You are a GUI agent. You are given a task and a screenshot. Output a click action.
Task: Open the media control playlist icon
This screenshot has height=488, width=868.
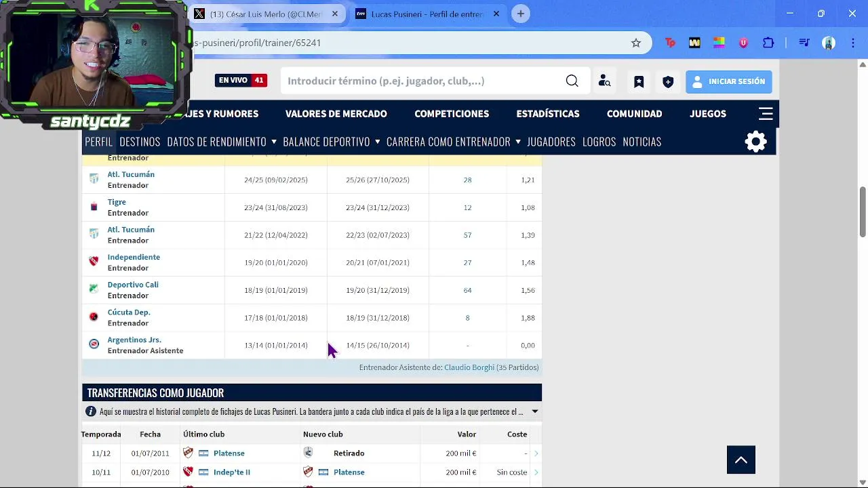click(804, 43)
